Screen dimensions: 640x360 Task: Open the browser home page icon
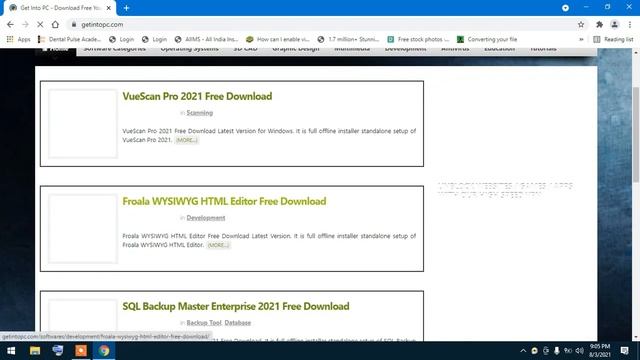[x=55, y=24]
